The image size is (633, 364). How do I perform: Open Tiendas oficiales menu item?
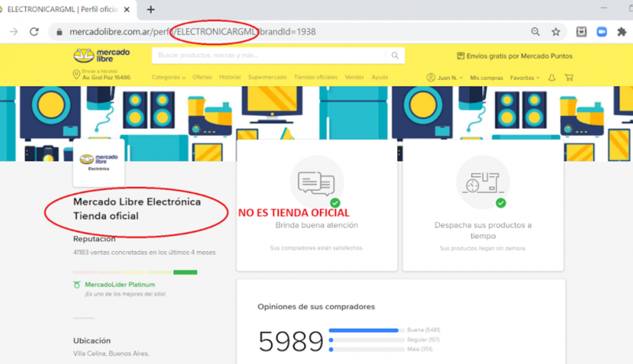pos(316,78)
